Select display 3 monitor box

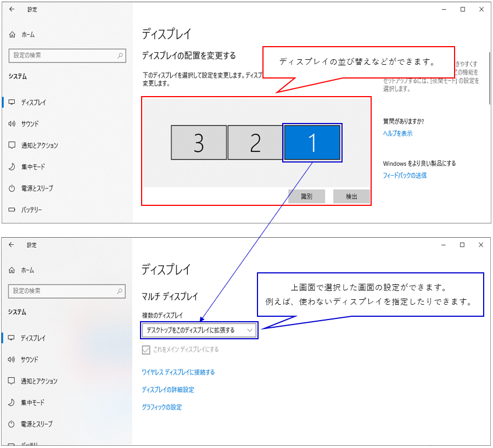199,143
